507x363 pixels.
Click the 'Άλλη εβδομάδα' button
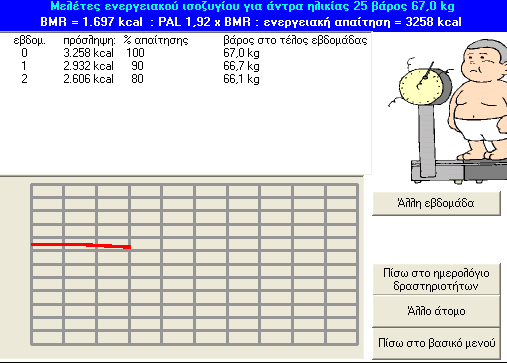click(x=436, y=203)
